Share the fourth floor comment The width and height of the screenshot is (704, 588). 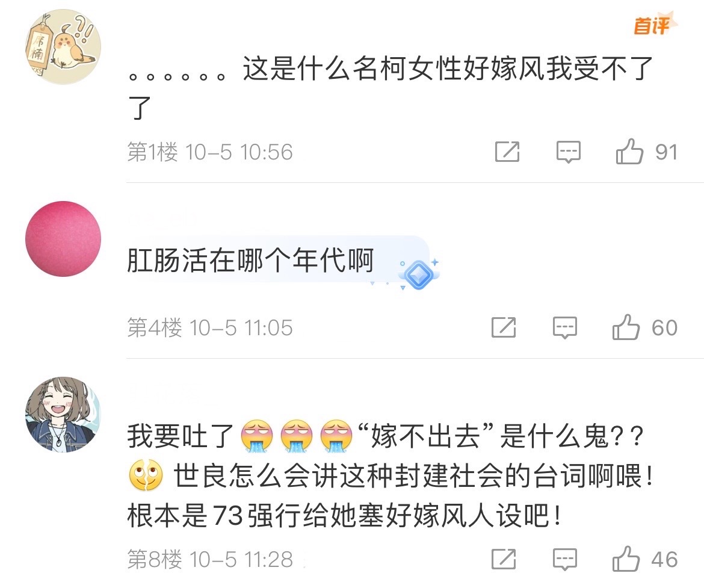tap(503, 327)
